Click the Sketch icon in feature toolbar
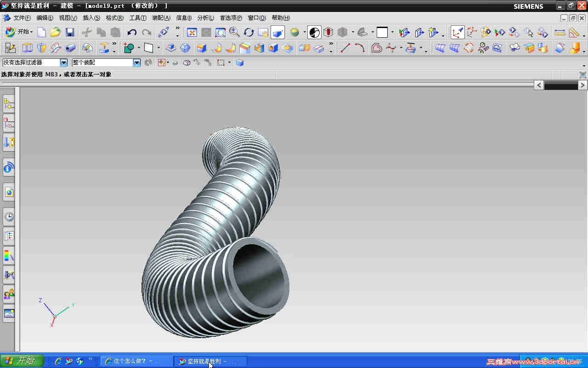This screenshot has width=588, height=368. point(10,48)
